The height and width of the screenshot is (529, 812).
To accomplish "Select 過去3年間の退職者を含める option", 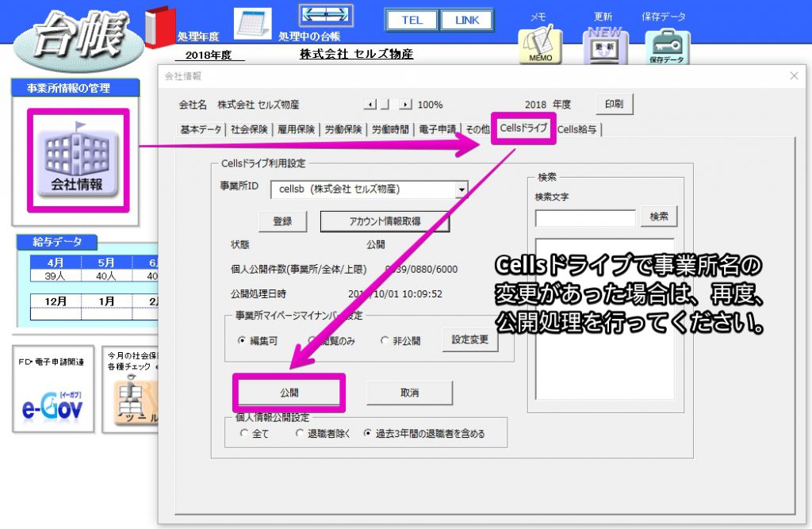I will point(424,433).
